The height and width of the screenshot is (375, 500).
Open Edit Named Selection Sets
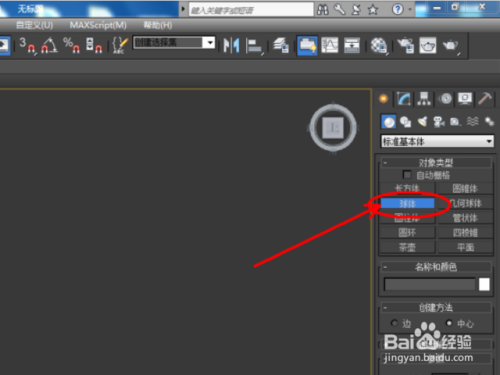pos(120,45)
